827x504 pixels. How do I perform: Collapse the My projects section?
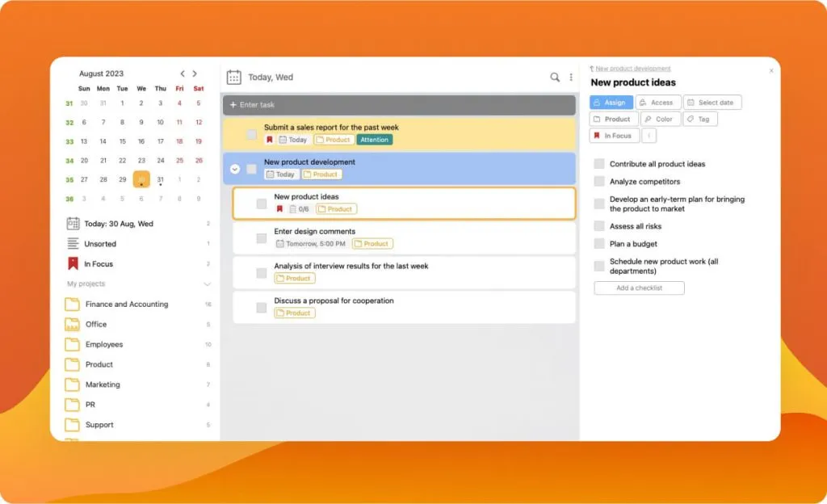208,283
